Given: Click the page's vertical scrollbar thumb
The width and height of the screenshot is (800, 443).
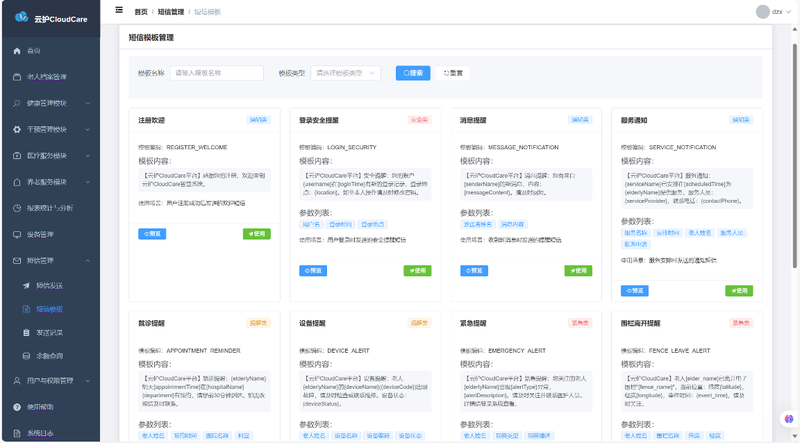Looking at the screenshot, I should click(794, 156).
